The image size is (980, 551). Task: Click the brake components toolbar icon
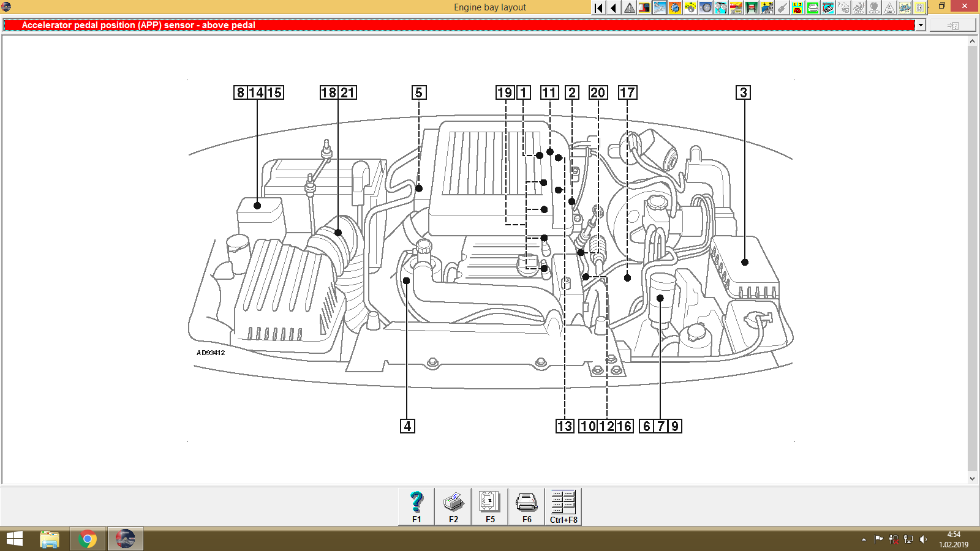(721, 7)
